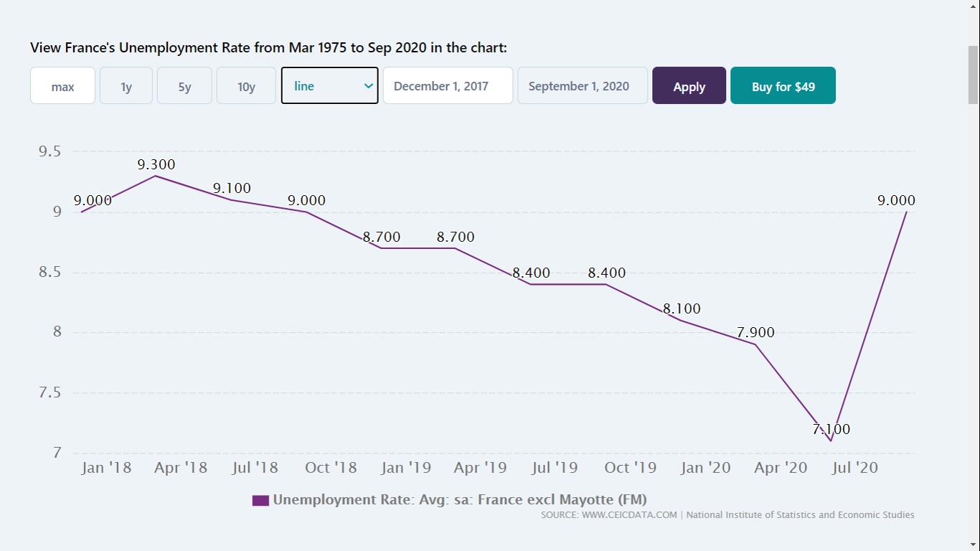Viewport: 980px width, 551px height.
Task: Click the Oct '18 axis label
Action: click(x=331, y=468)
